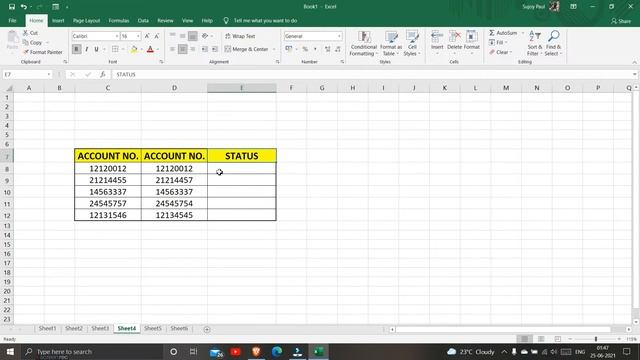The height and width of the screenshot is (360, 640).
Task: Expand the Fill dropdown in Editing
Action: click(506, 42)
